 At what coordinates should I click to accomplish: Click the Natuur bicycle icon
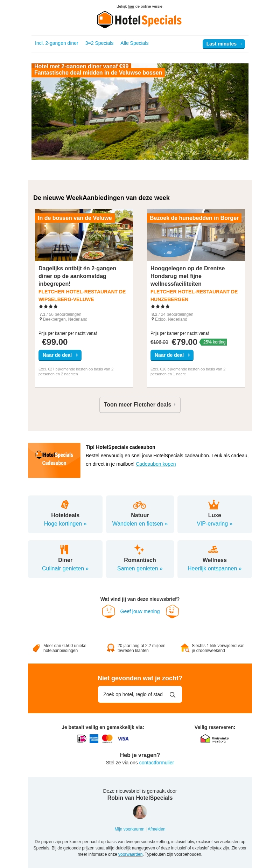click(139, 505)
